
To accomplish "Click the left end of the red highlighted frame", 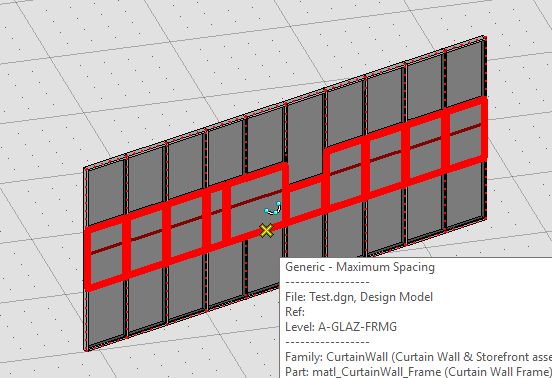I will point(88,260).
